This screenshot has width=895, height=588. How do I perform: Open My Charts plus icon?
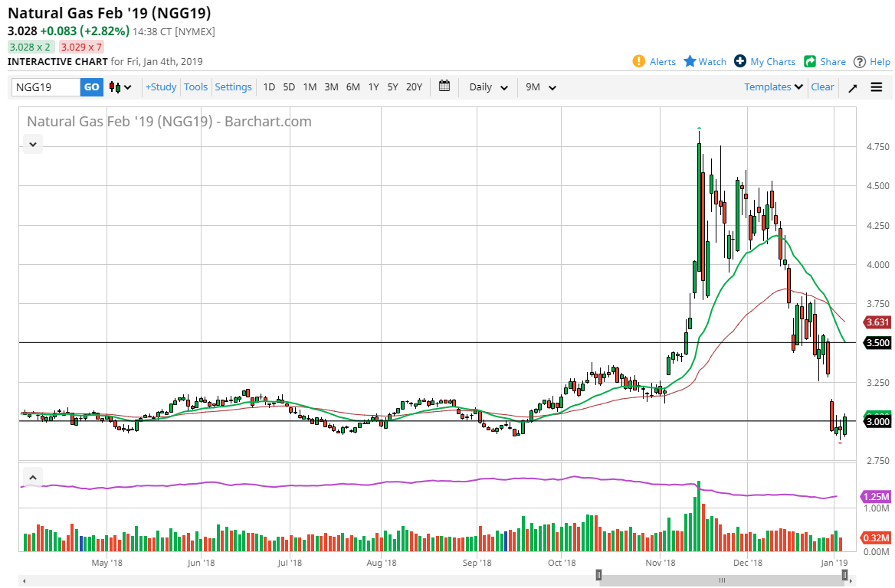tap(739, 61)
